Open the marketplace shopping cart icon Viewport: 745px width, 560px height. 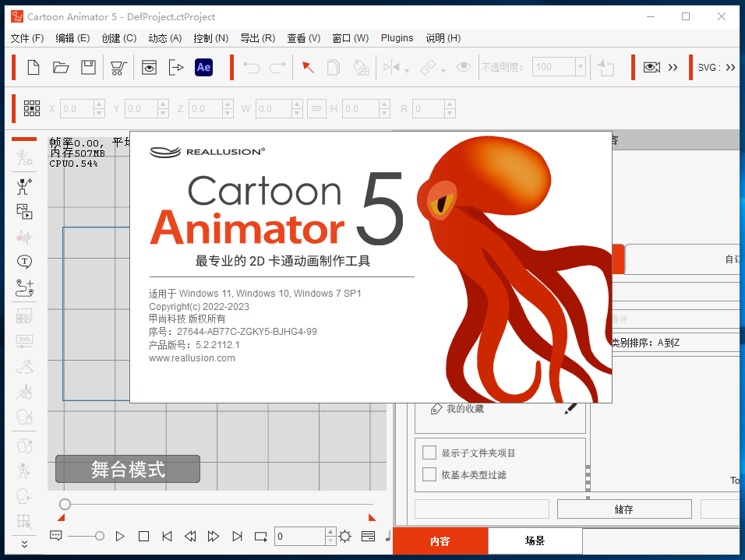coord(118,68)
